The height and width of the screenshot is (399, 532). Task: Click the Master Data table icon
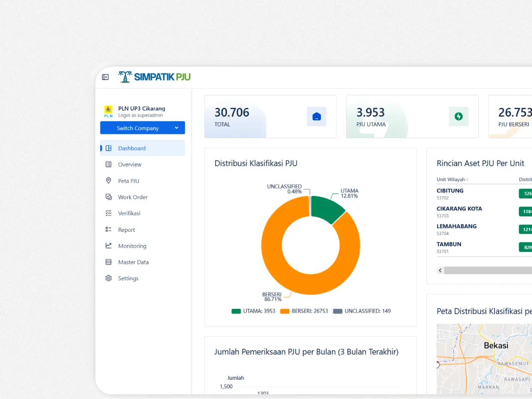[x=109, y=262]
